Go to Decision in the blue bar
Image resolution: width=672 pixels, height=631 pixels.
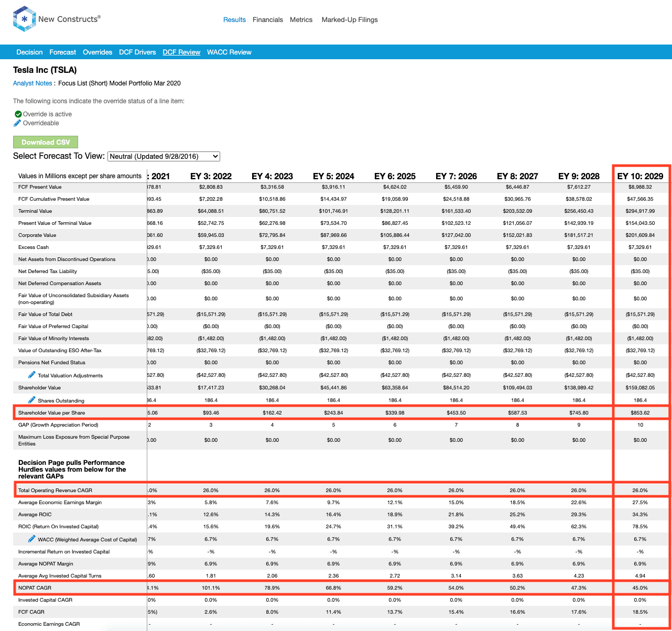[x=29, y=52]
